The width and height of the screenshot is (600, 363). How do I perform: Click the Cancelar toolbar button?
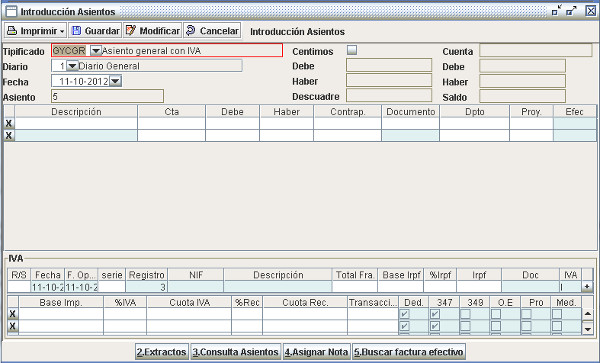(x=212, y=31)
